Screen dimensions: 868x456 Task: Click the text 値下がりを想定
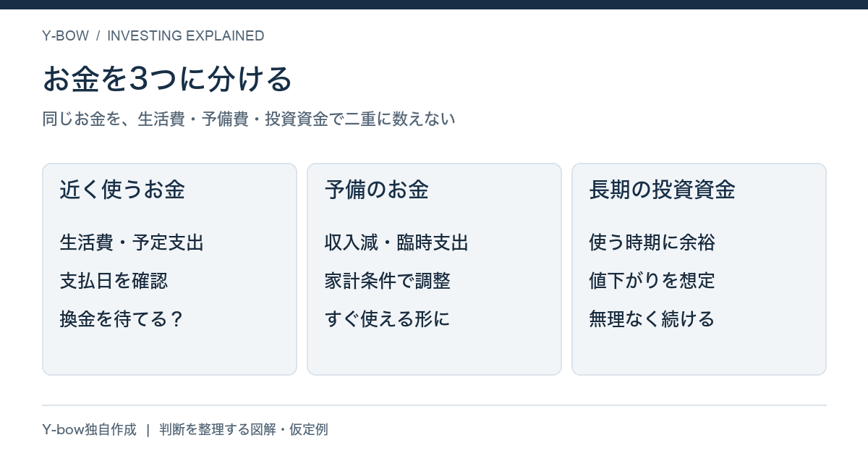pos(652,281)
